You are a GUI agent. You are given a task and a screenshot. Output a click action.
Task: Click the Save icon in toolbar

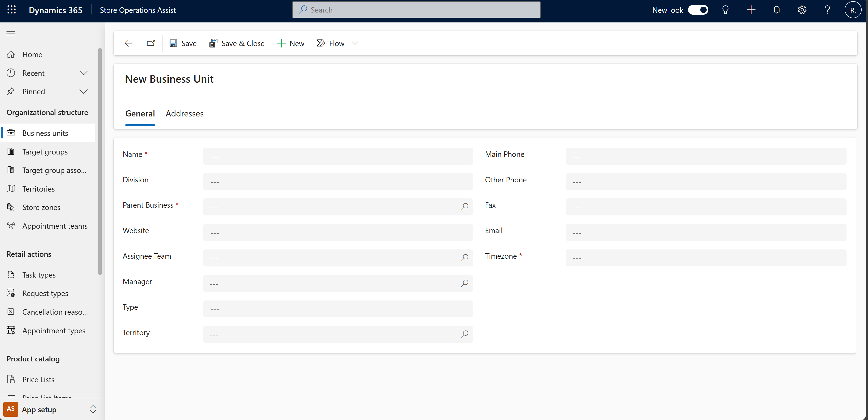173,43
